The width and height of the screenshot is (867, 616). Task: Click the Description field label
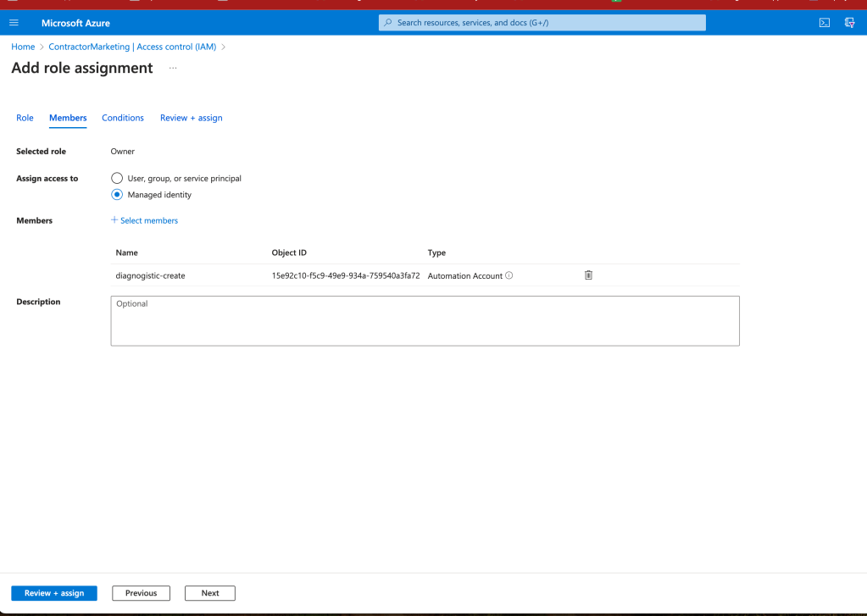pyautogui.click(x=38, y=302)
